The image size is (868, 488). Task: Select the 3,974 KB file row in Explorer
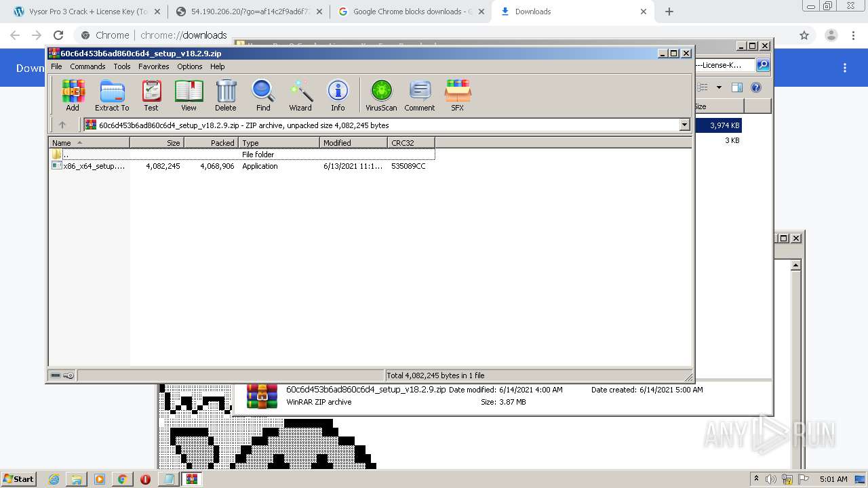(x=717, y=125)
